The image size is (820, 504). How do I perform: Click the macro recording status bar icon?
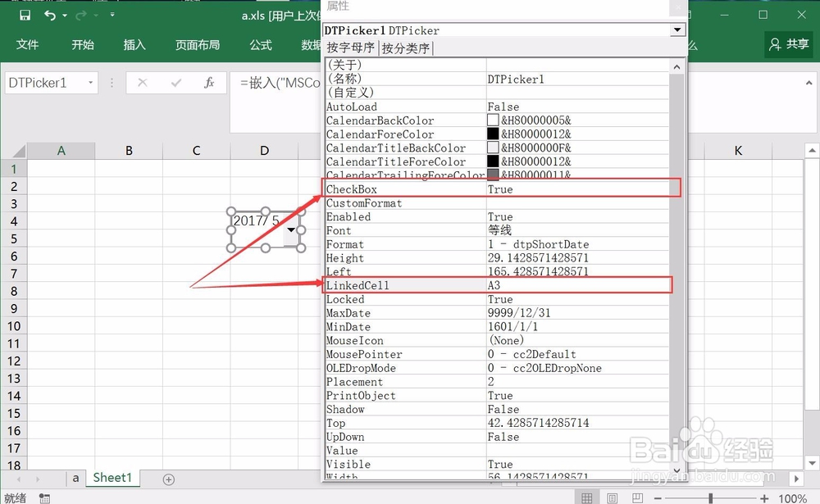44,497
